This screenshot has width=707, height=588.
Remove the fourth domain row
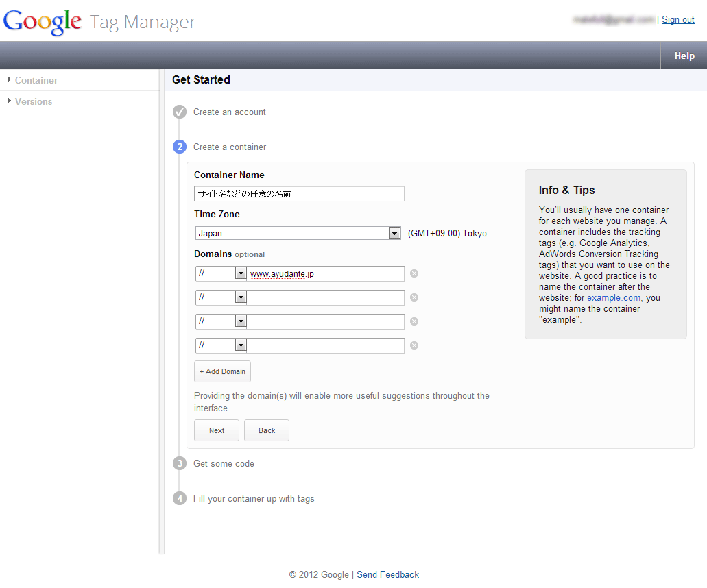[x=414, y=345]
